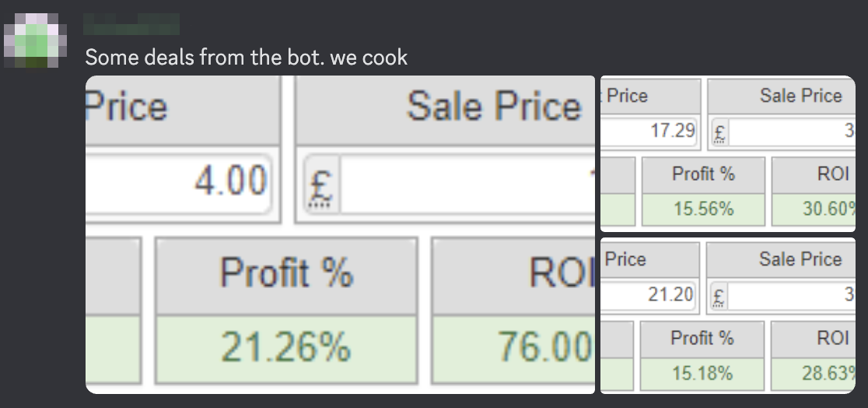The image size is (868, 408).
Task: Click the pixelated user avatar
Action: coord(36,41)
